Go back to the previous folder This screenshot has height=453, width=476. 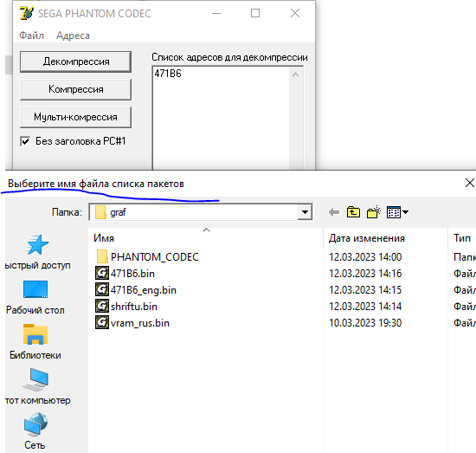[x=334, y=212]
